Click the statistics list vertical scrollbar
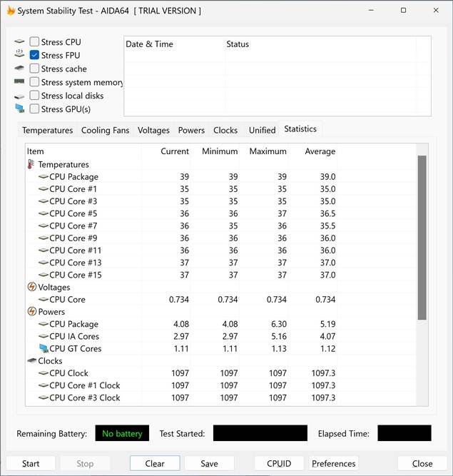Image resolution: width=453 pixels, height=476 pixels. point(422,237)
